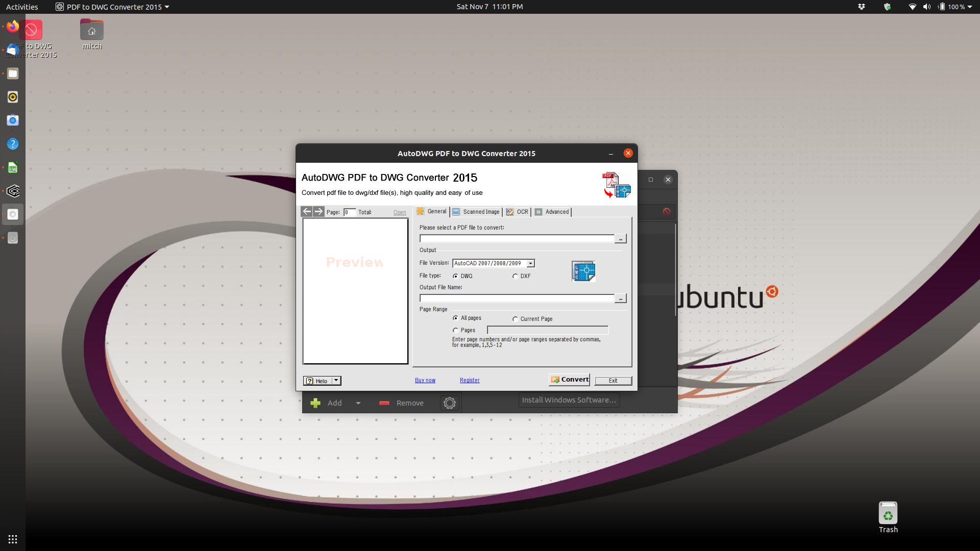Click the browse icon next to PDF file field
Image resolution: width=980 pixels, height=551 pixels.
(x=620, y=238)
